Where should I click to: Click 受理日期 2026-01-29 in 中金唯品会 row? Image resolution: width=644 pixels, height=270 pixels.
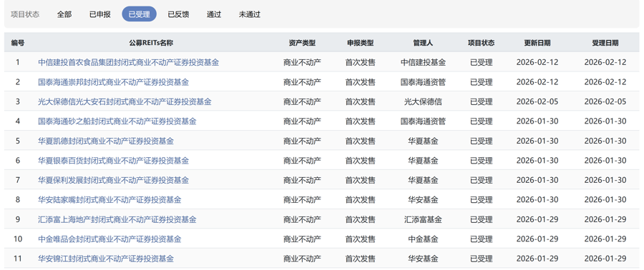pos(605,239)
